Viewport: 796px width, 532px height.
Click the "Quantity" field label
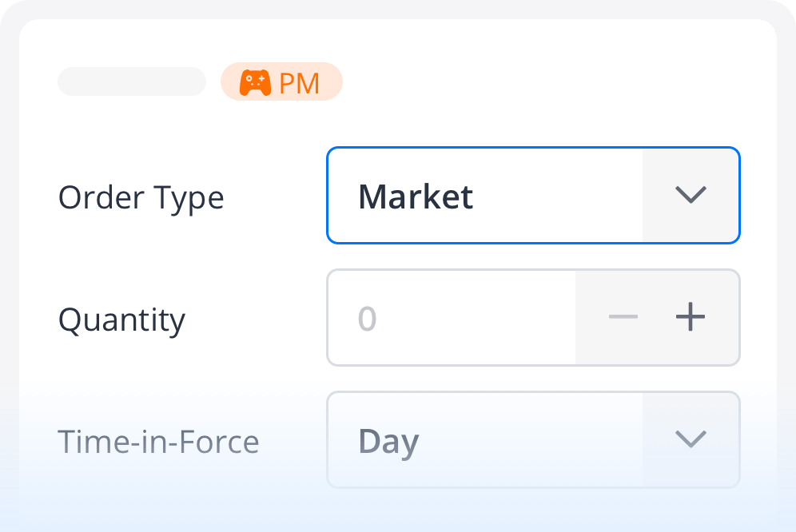121,320
